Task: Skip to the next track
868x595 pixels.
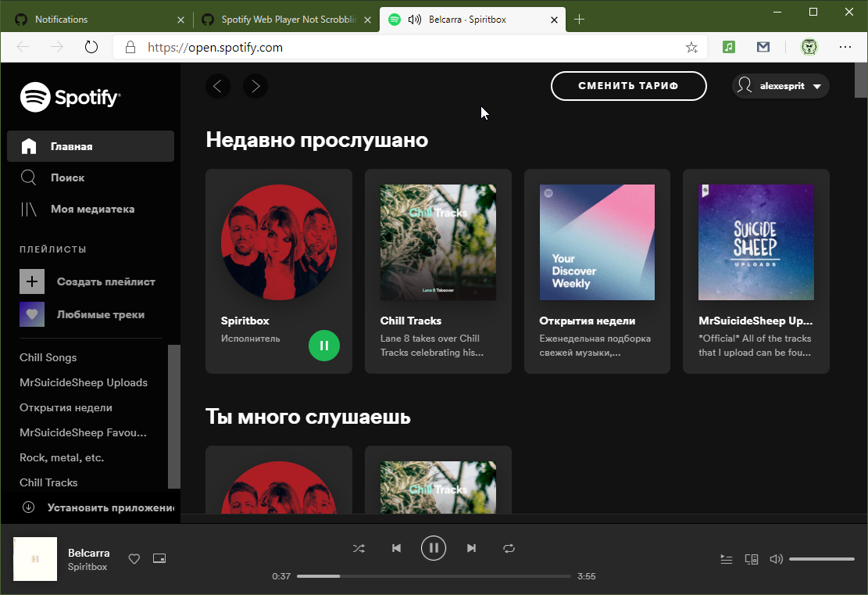Action: pyautogui.click(x=471, y=548)
